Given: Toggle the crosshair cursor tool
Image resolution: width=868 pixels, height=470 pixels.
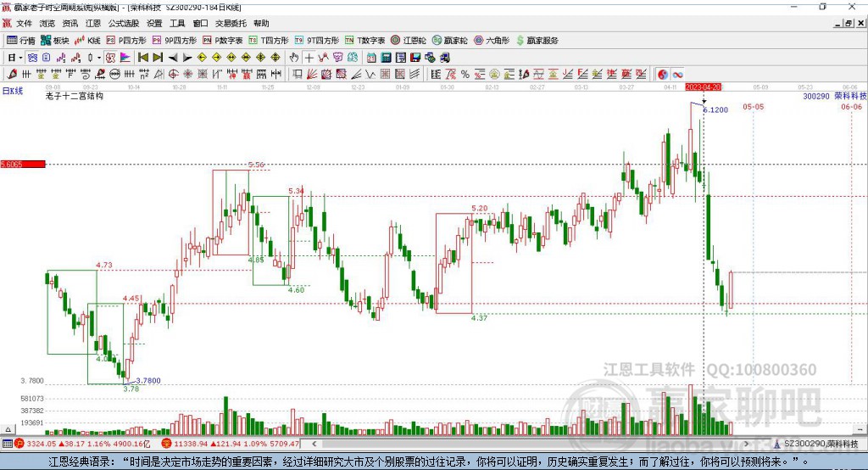Looking at the screenshot, I should [x=309, y=58].
